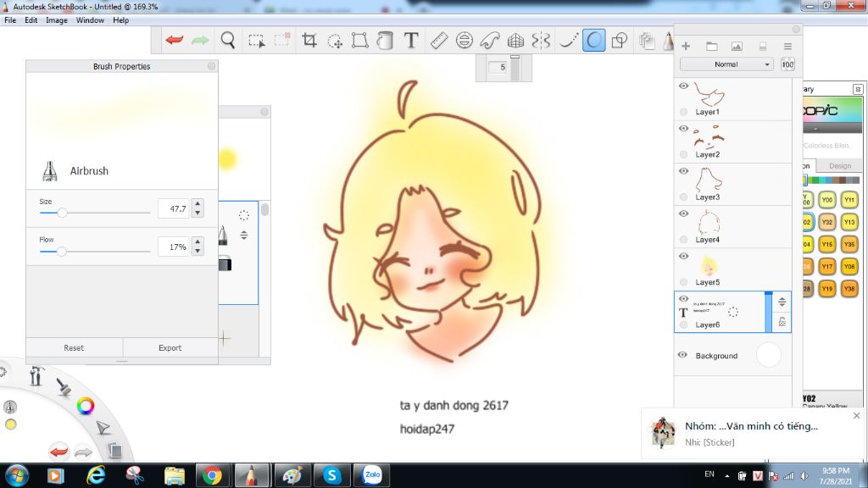Viewport: 868px width, 488px height.
Task: Open the layer panel hamburger menu
Action: (x=787, y=47)
